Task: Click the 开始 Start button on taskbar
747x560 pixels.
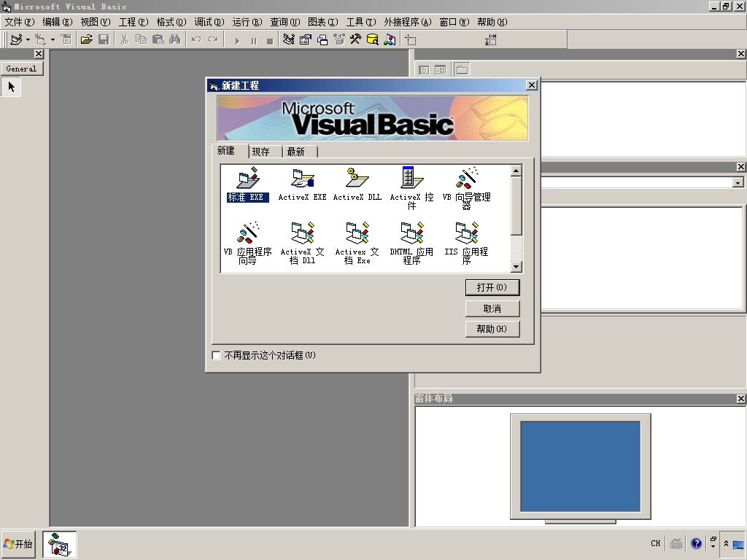Action: pos(18,544)
